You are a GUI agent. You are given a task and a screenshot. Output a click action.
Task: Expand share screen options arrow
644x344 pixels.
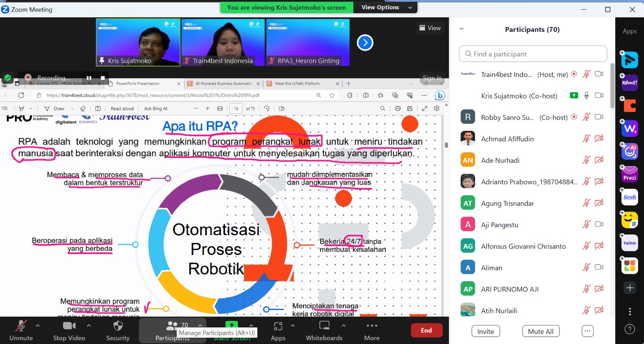point(251,325)
